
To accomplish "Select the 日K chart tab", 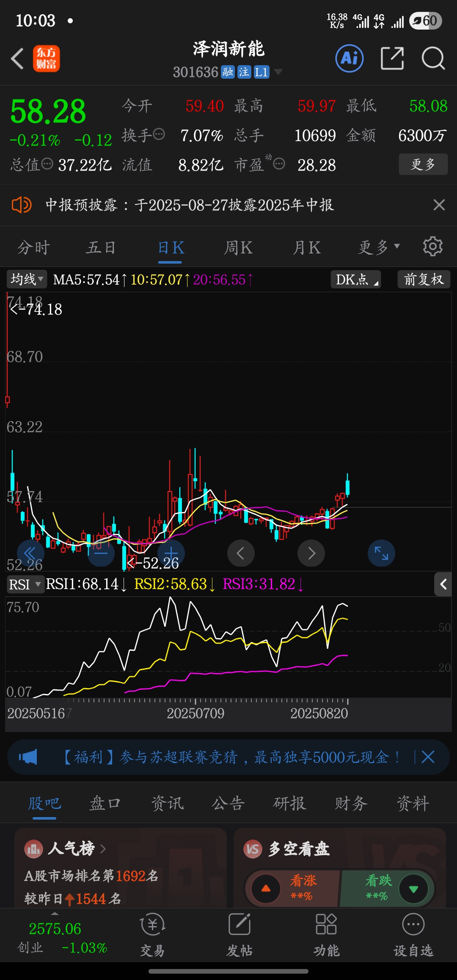I will click(x=170, y=248).
